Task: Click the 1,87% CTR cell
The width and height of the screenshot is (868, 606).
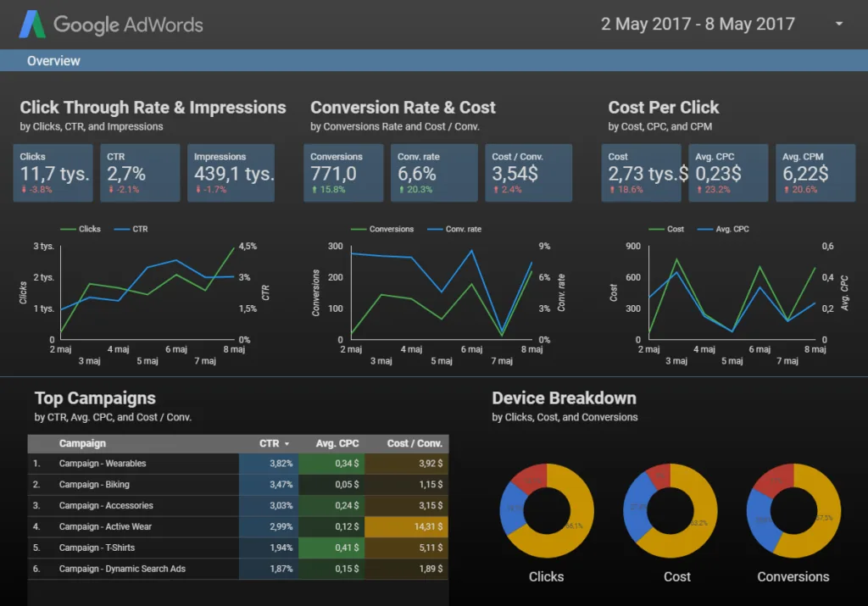Action: (269, 569)
